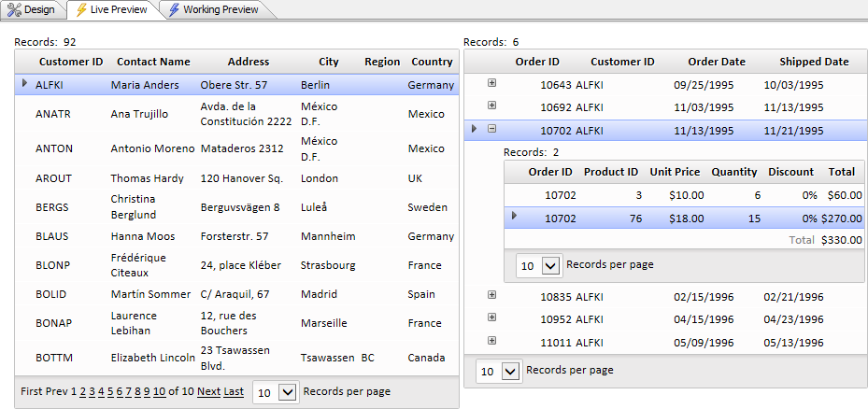This screenshot has width=868, height=409.
Task: Click the $60.00 total cell
Action: point(845,195)
